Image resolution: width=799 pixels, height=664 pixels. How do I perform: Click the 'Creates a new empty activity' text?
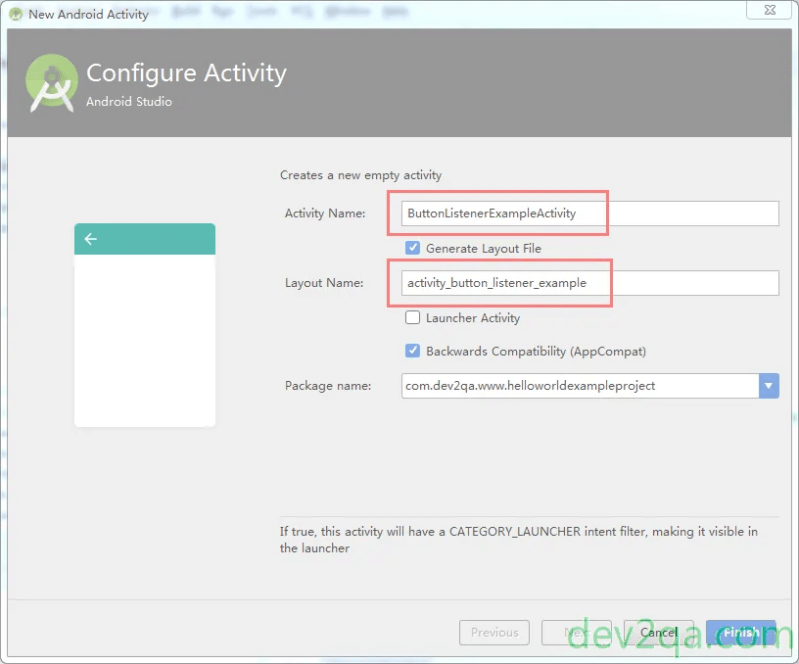click(361, 175)
